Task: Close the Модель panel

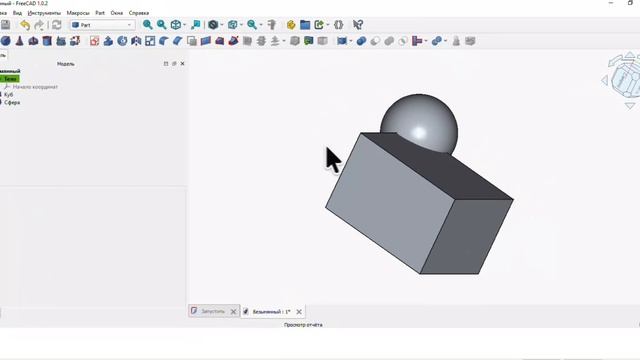Action: (x=182, y=64)
